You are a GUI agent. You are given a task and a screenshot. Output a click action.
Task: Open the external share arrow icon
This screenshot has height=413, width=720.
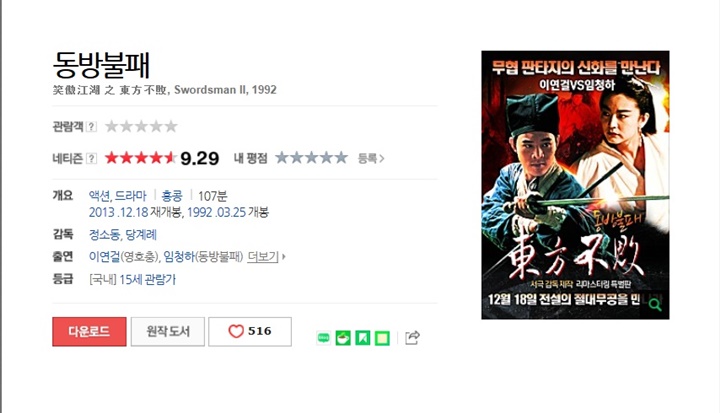[412, 338]
